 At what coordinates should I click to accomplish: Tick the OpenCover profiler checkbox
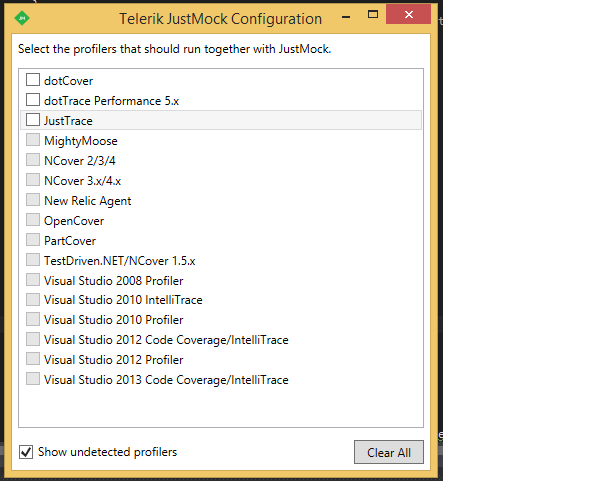click(34, 220)
